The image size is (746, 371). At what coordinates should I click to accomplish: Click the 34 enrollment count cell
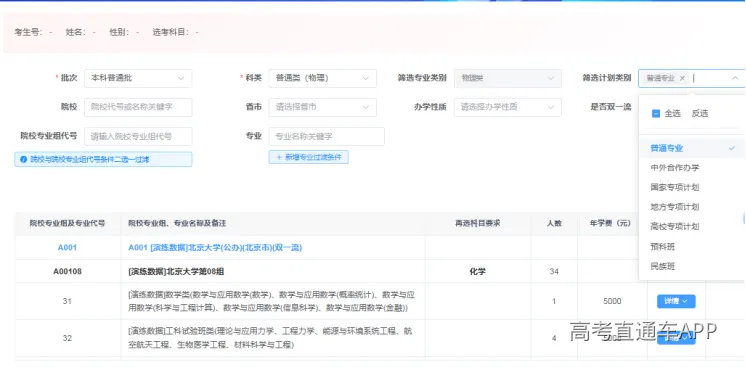point(554,272)
